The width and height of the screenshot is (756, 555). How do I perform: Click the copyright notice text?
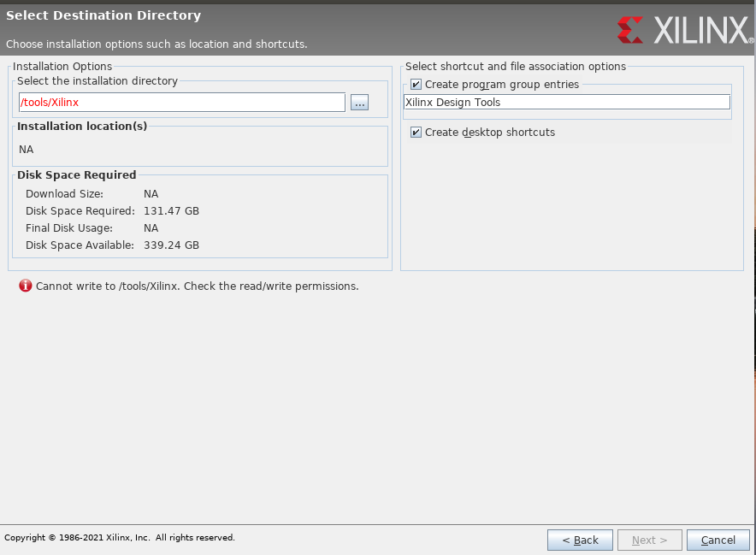pyautogui.click(x=120, y=538)
